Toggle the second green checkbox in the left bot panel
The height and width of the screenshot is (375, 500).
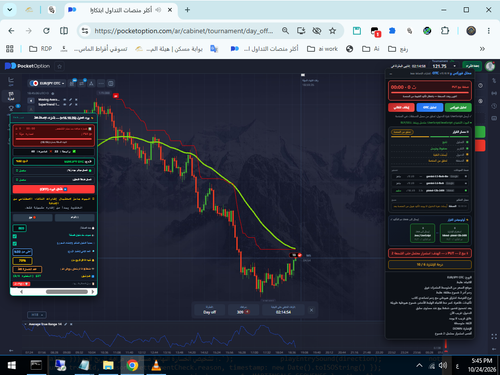(15, 244)
